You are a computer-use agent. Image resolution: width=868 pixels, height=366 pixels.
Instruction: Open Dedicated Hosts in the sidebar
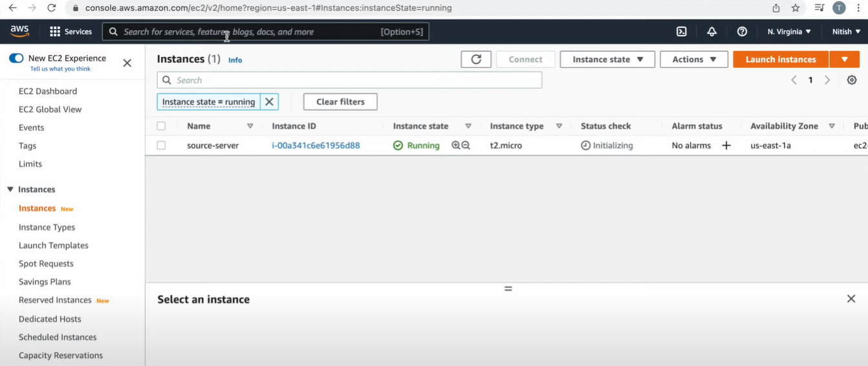click(x=50, y=319)
